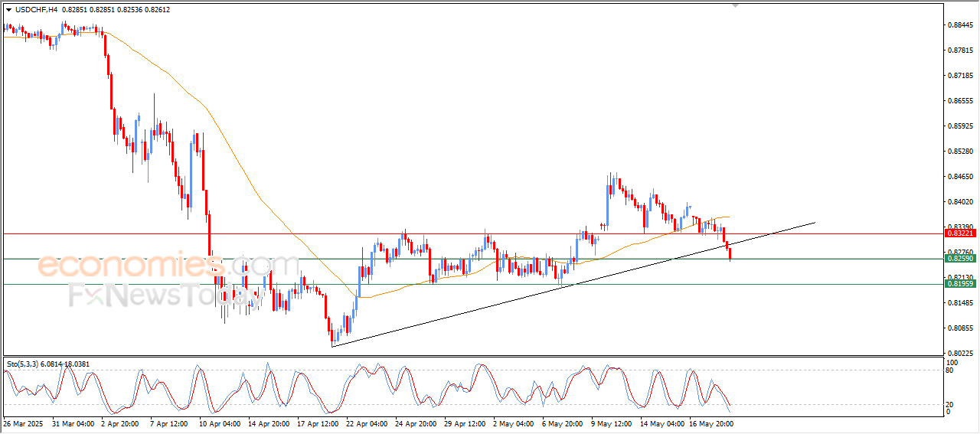Click the dark green 0.81959 price label
The width and height of the screenshot is (980, 434).
(x=959, y=284)
